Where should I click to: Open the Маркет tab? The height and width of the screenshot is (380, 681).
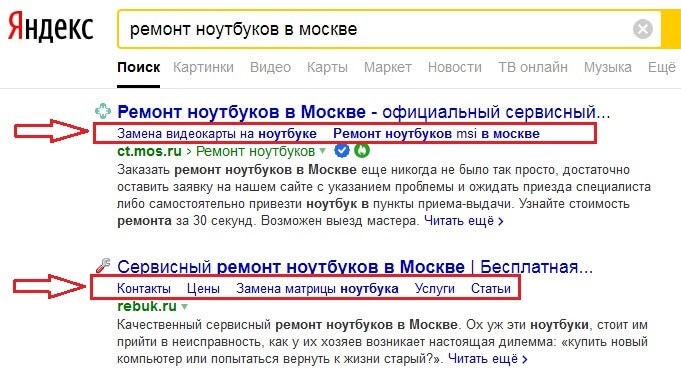pos(388,67)
